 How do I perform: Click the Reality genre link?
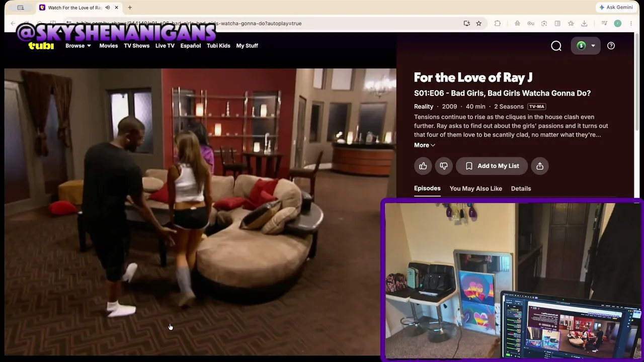click(x=424, y=107)
